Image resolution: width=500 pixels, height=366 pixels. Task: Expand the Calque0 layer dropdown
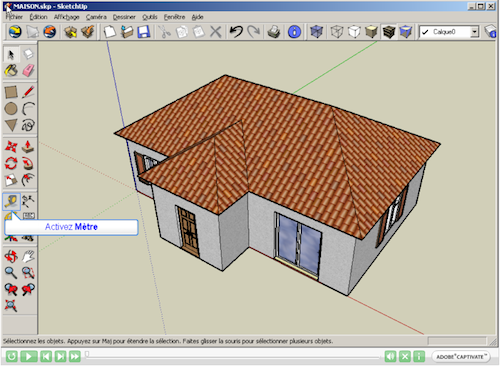point(474,32)
